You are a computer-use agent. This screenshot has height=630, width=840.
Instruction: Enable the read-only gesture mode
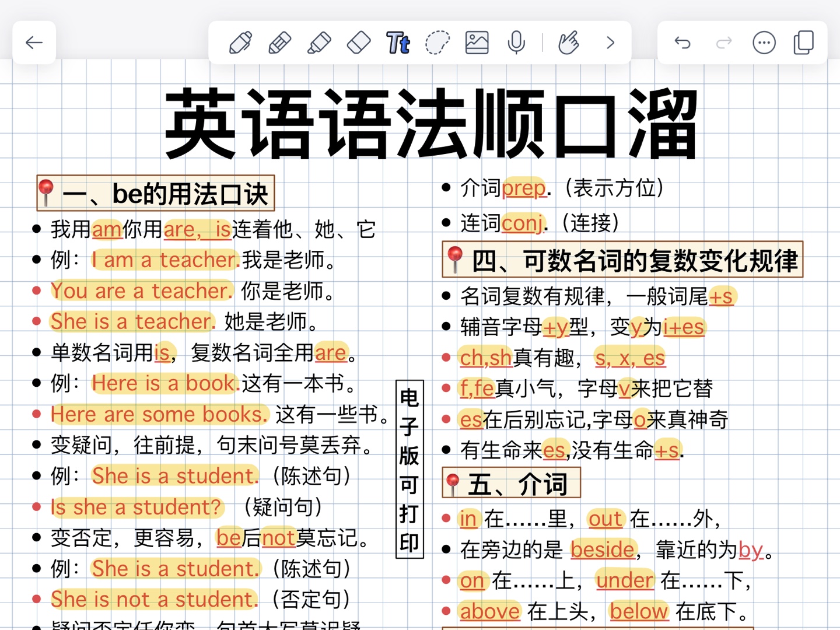569,42
